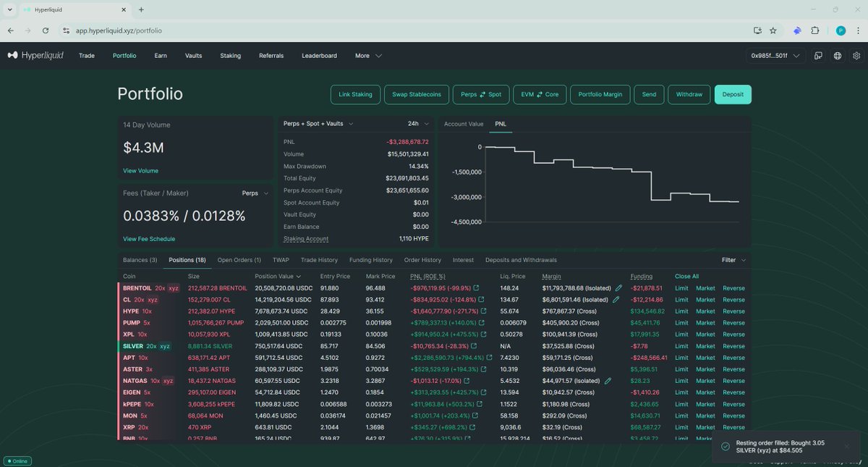Click the install app icon in address bar
Image resolution: width=868 pixels, height=467 pixels.
coord(757,30)
